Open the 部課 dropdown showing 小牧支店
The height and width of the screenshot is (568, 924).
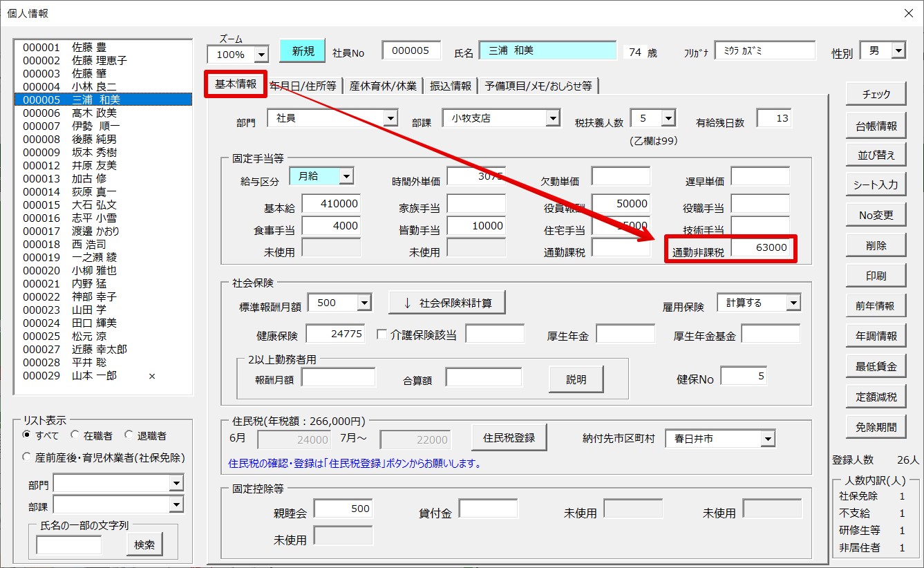pyautogui.click(x=552, y=119)
